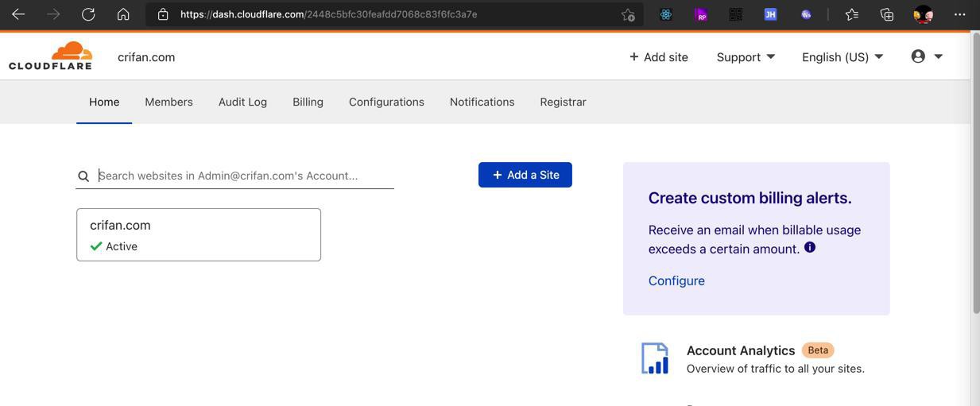Open the Configure billing alerts link

[676, 280]
